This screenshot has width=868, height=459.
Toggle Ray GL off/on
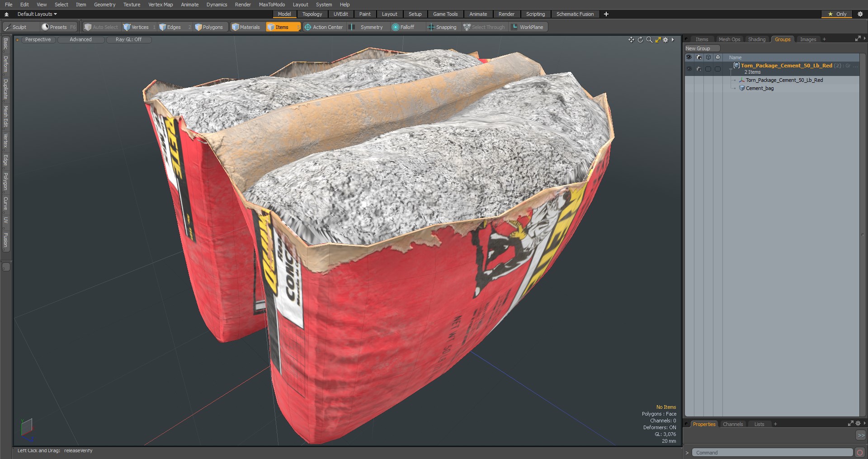pyautogui.click(x=128, y=40)
